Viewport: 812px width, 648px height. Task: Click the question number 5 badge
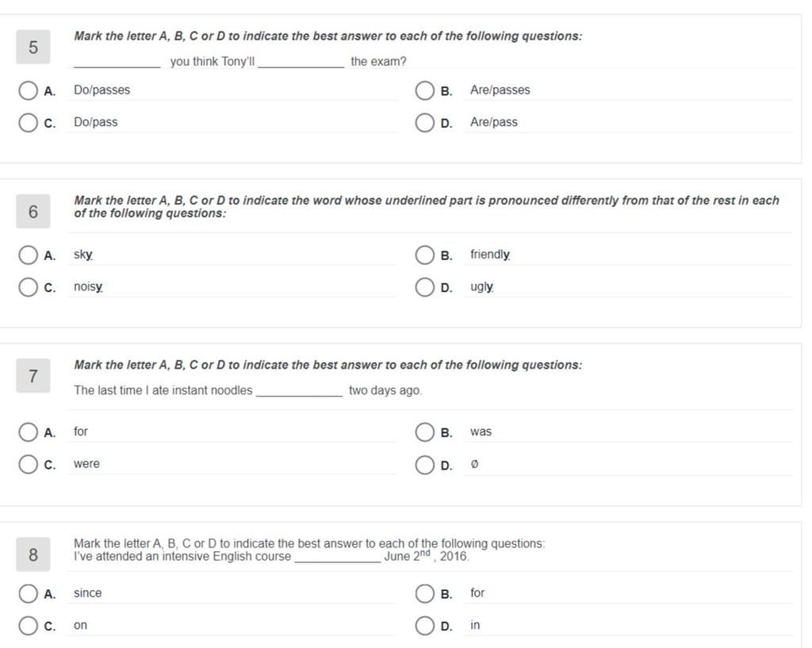click(x=33, y=47)
